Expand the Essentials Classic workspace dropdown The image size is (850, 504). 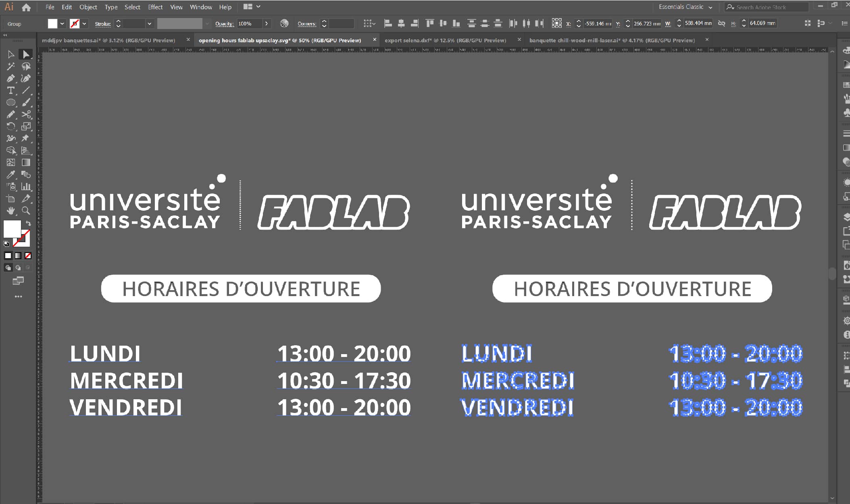[710, 7]
